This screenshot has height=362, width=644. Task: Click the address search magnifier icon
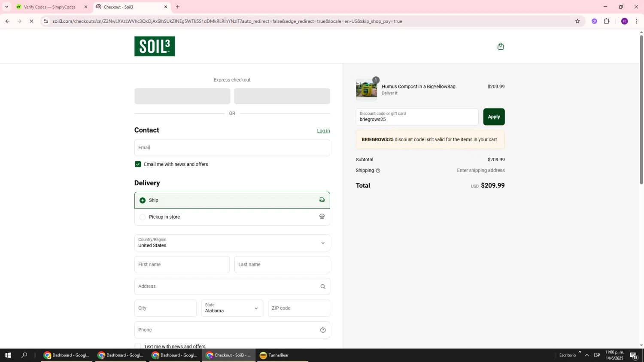click(323, 287)
